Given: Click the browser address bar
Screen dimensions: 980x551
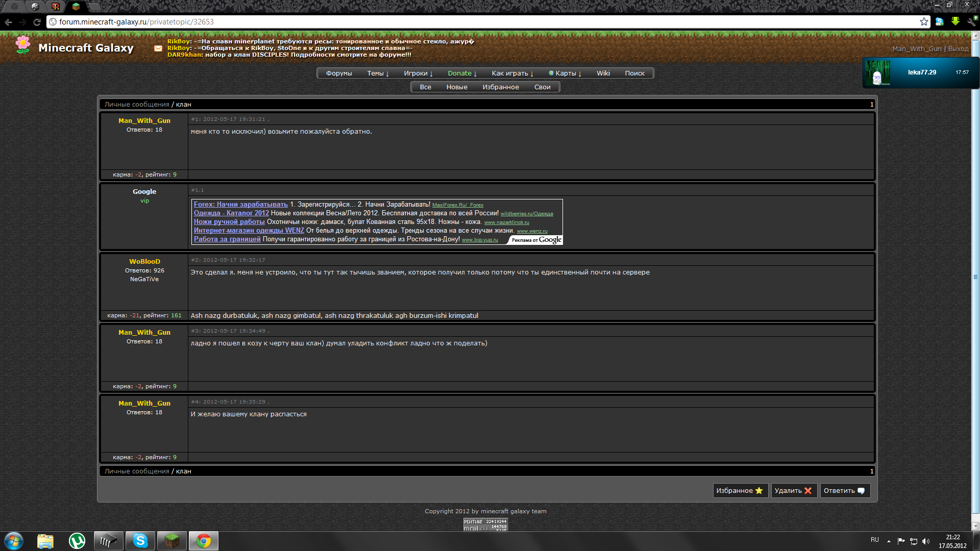Looking at the screenshot, I should 459,22.
